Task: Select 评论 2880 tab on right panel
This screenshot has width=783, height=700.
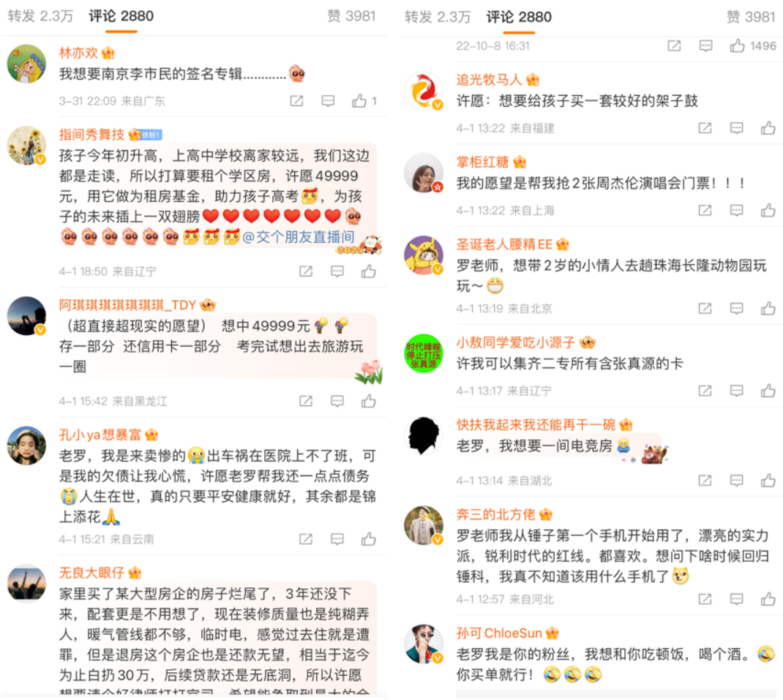Action: pyautogui.click(x=519, y=17)
